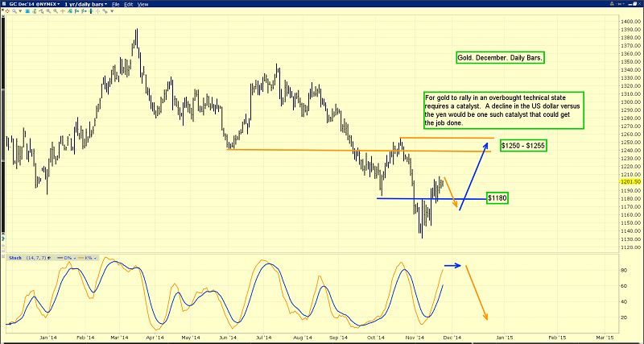Image resolution: width=644 pixels, height=344 pixels.
Task: Click the Stoch indicator label
Action: [x=15, y=258]
